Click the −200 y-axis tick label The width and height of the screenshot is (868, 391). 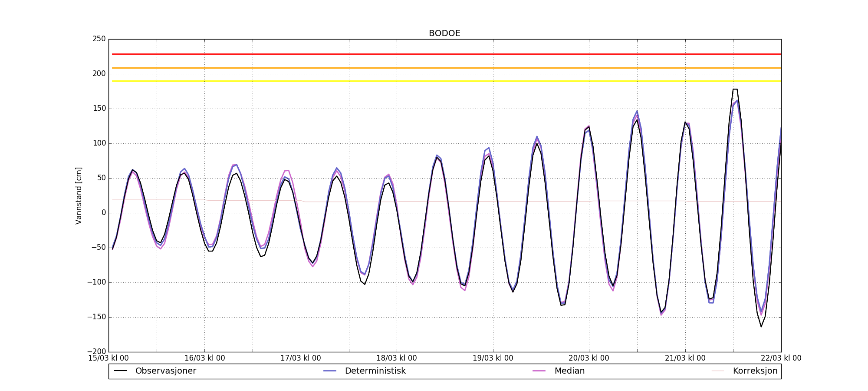click(x=96, y=351)
